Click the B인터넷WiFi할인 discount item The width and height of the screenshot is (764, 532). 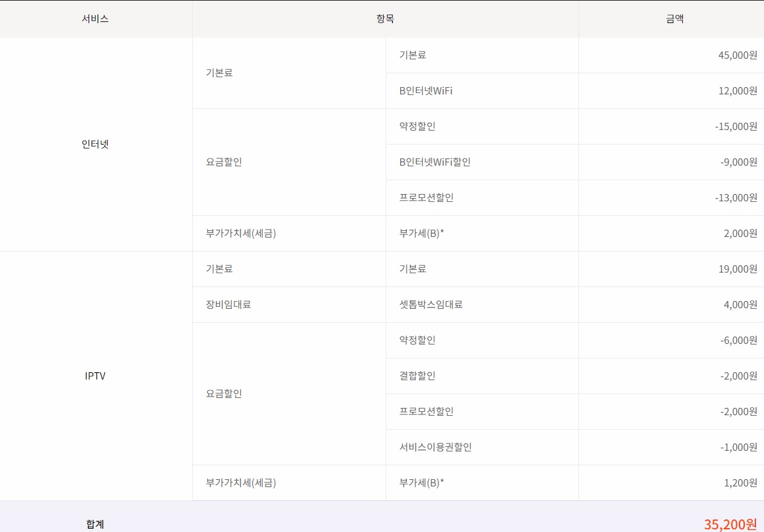434,162
